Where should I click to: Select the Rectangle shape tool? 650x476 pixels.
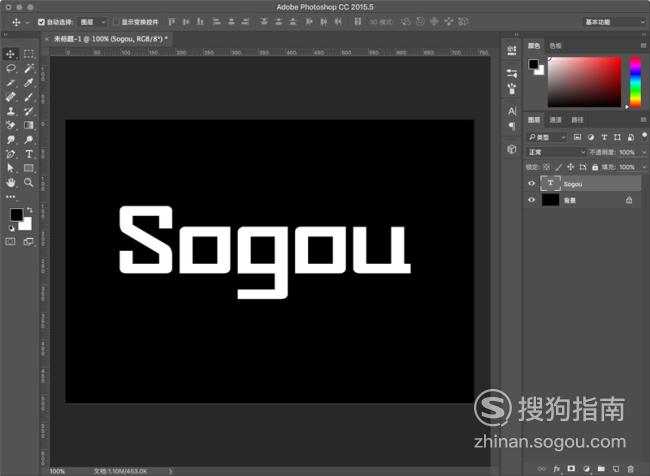click(29, 168)
